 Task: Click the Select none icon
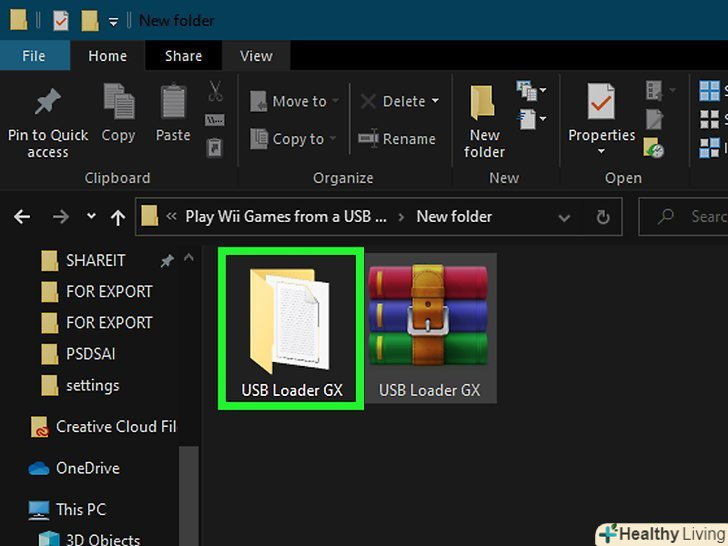pos(709,119)
